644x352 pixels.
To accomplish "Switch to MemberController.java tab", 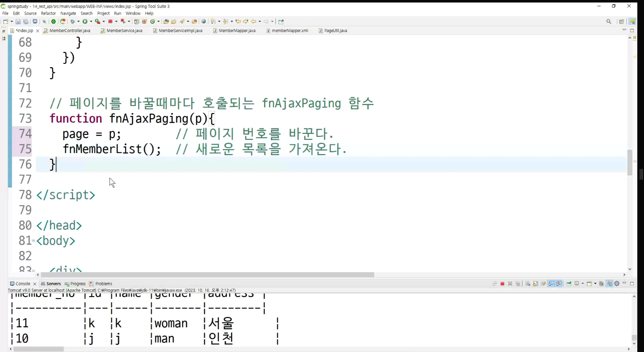I will coord(67,30).
